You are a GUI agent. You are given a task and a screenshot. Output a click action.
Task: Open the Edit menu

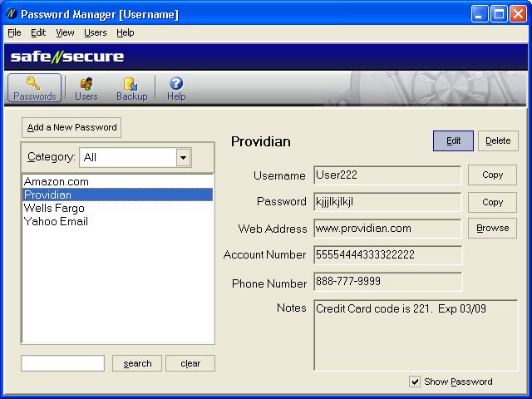[x=38, y=32]
